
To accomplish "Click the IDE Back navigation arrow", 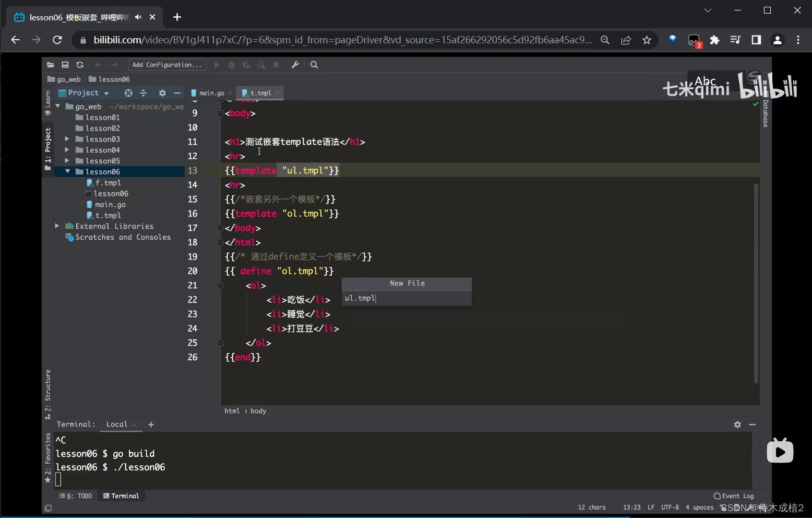I will 99,65.
